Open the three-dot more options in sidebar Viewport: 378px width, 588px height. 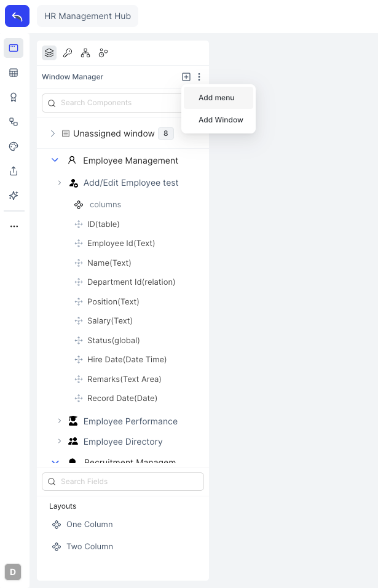coord(14,226)
